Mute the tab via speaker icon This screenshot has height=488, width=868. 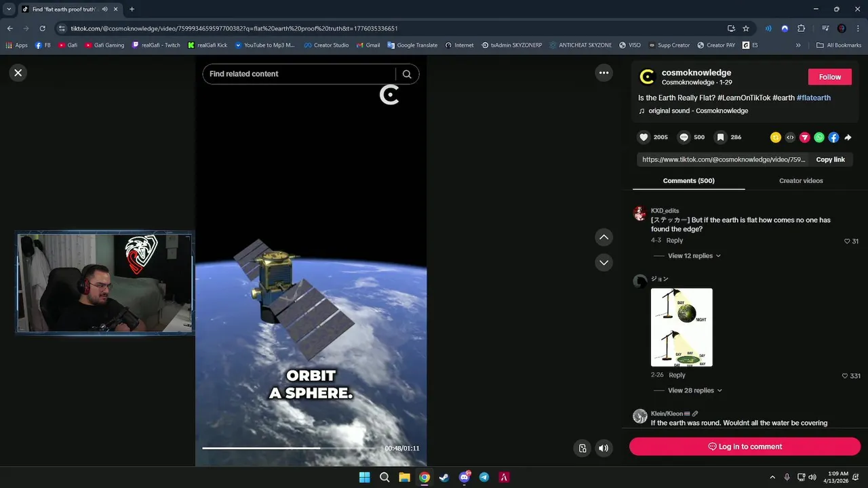pyautogui.click(x=104, y=9)
